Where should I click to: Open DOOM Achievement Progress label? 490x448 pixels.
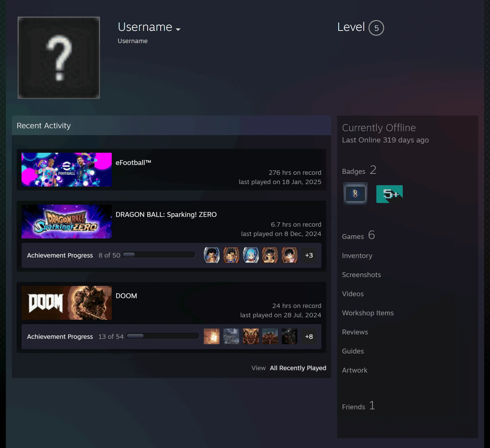(60, 337)
